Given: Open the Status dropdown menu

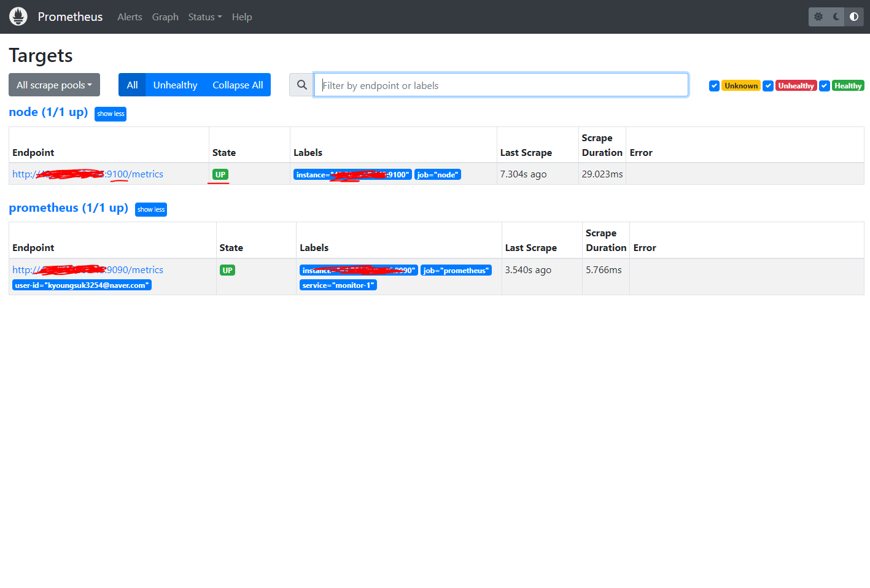Looking at the screenshot, I should pos(205,17).
